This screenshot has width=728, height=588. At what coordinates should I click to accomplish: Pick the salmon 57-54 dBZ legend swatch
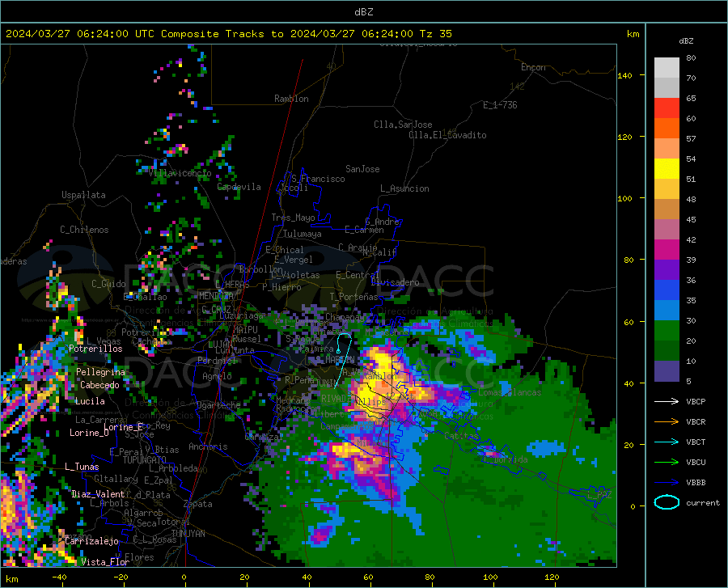[x=667, y=149]
